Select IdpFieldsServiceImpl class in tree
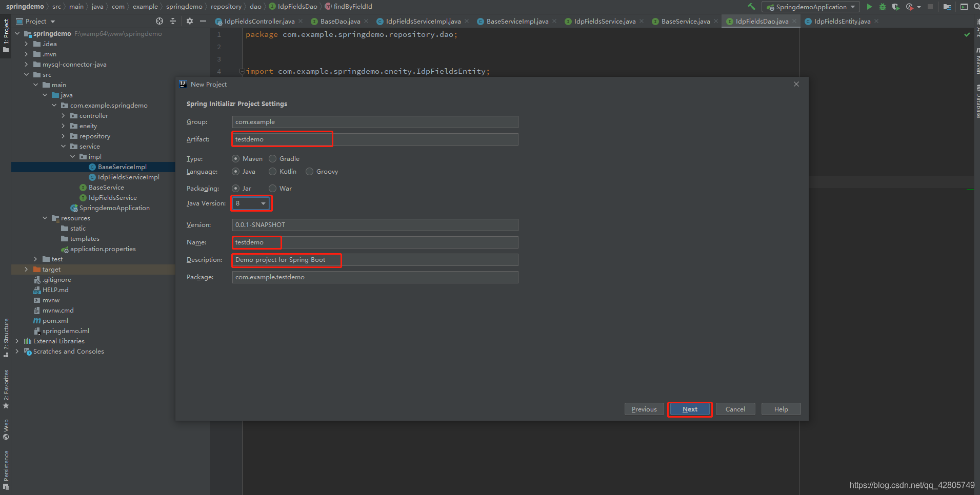 pos(128,177)
